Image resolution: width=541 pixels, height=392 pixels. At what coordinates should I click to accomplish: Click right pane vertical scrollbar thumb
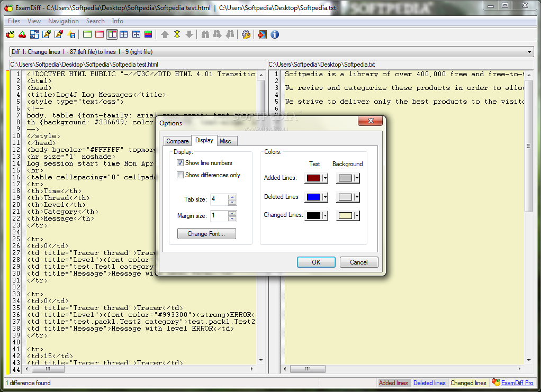click(x=528, y=146)
